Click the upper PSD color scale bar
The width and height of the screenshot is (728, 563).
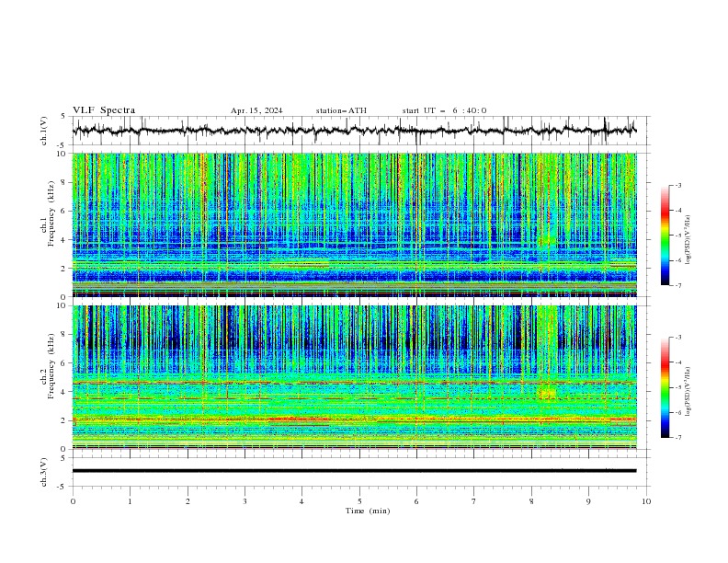pos(665,235)
